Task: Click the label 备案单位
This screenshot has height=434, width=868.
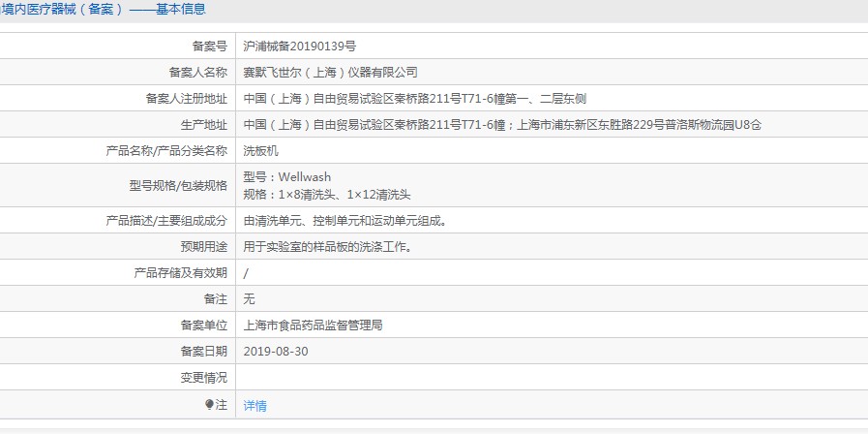Action: click(x=204, y=325)
